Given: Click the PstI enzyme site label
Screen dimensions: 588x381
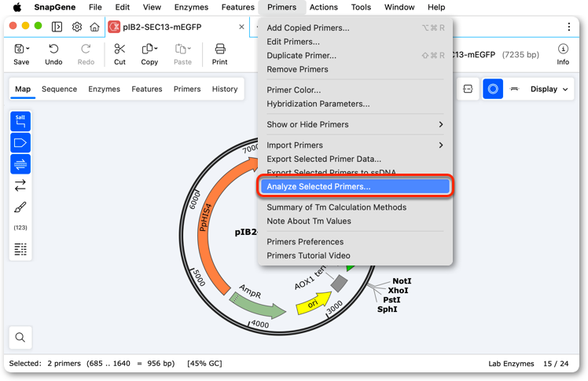Looking at the screenshot, I should [392, 300].
